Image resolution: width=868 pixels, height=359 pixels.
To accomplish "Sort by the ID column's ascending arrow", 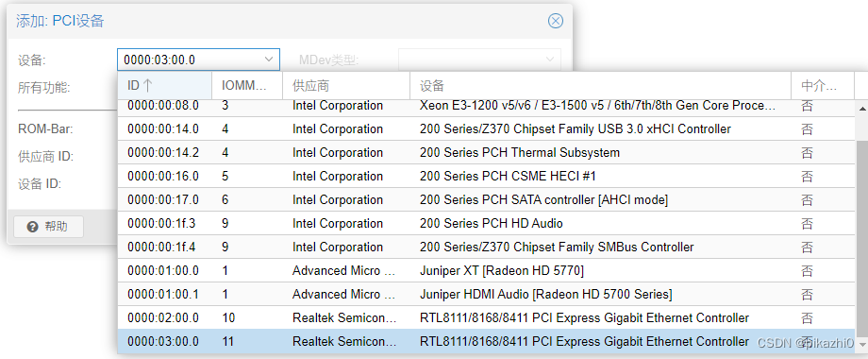I will coord(147,86).
